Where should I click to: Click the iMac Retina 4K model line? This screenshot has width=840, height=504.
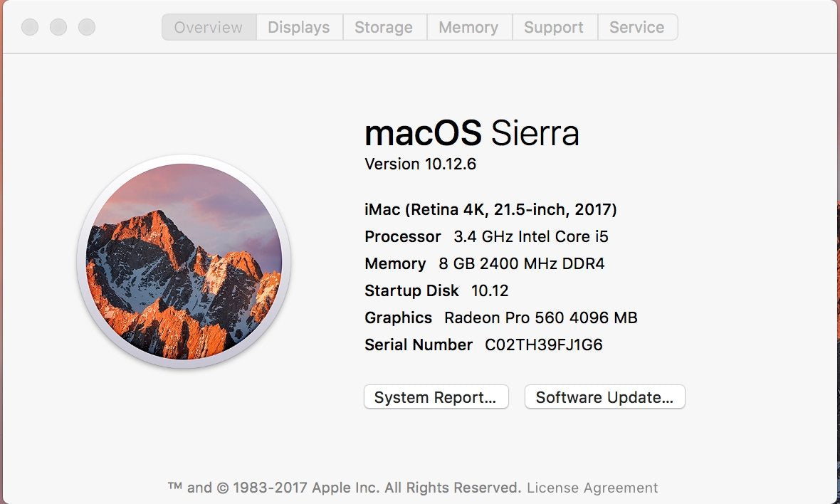click(490, 210)
